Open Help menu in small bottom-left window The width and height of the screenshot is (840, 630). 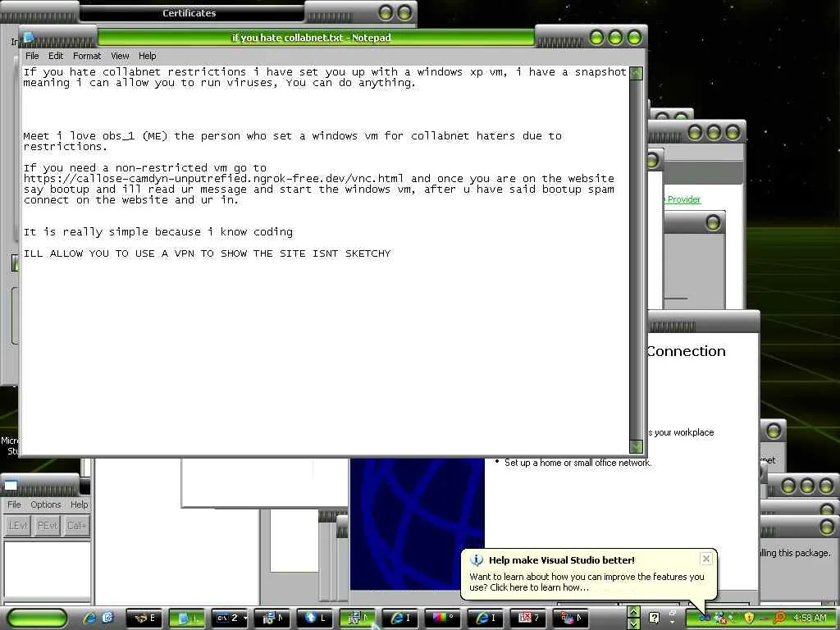79,504
